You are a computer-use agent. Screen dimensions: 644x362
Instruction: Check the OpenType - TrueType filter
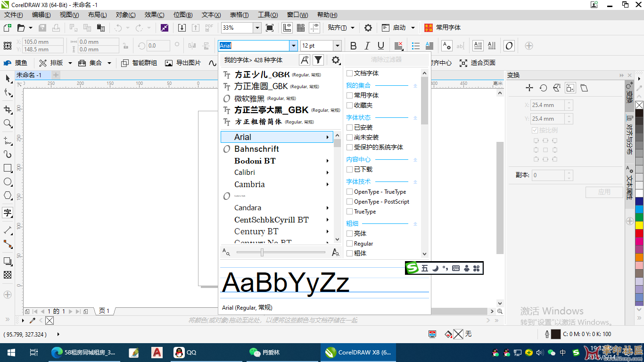point(349,192)
